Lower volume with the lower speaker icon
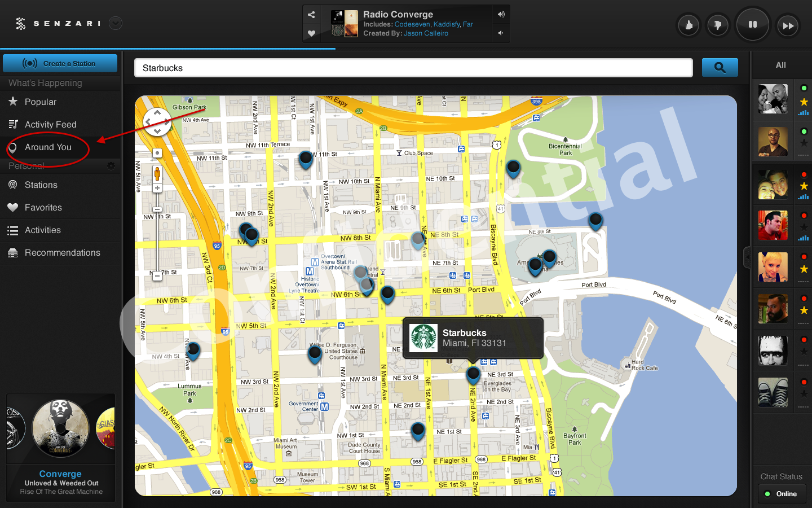Screen dimensions: 812x508 [501, 33]
